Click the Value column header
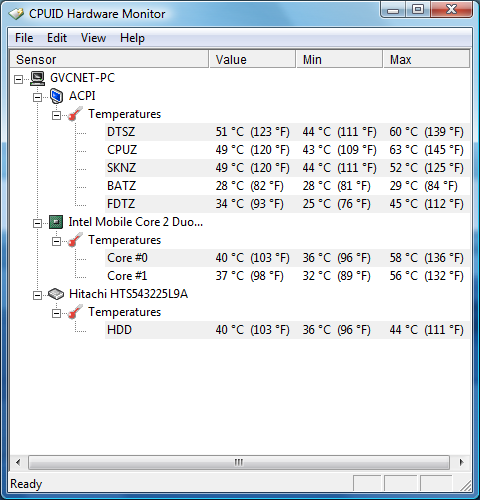 252,60
